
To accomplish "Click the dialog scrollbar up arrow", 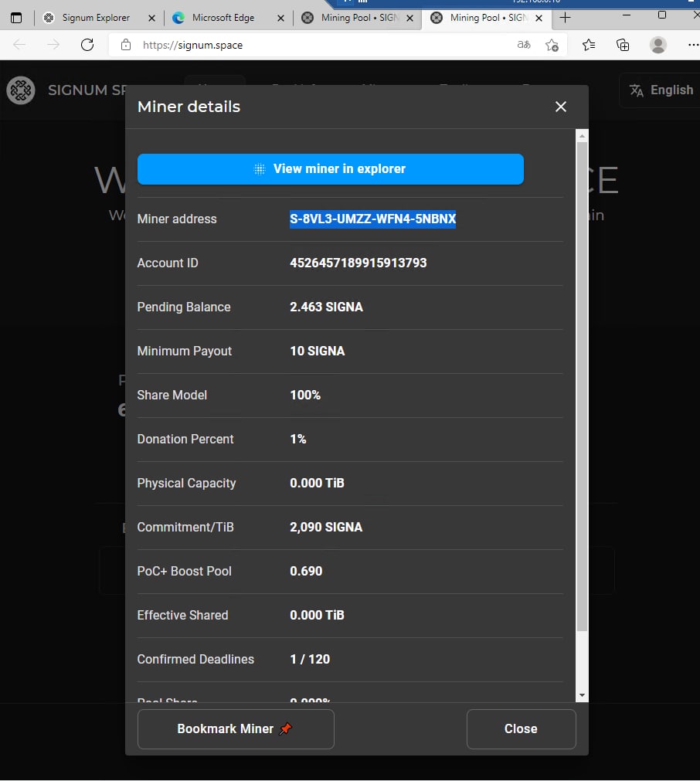I will click(x=582, y=136).
